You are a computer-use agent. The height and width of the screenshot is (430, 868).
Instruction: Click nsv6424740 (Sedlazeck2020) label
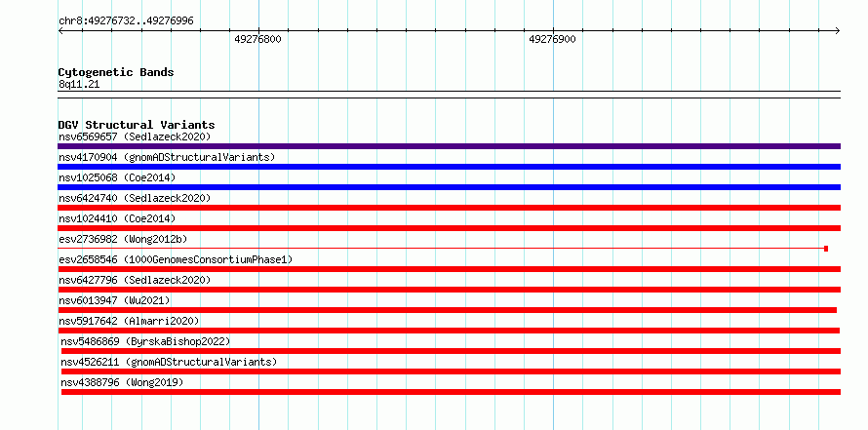coord(135,198)
